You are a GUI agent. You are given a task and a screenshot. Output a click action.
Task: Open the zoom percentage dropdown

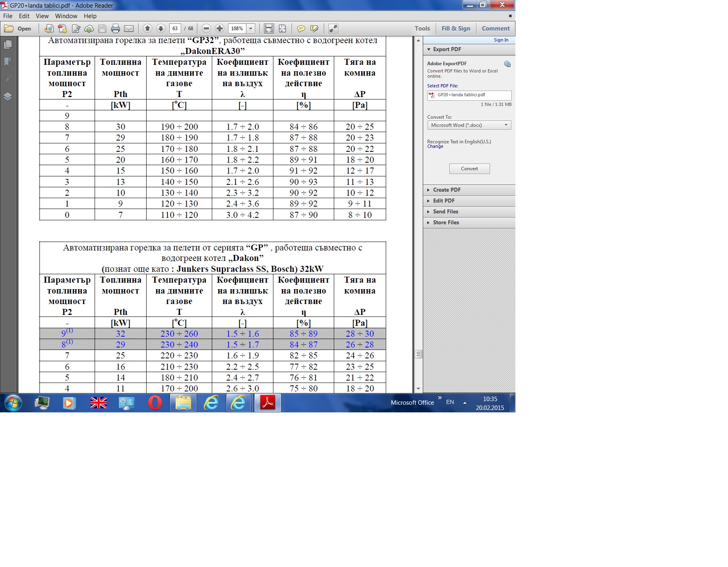click(x=251, y=29)
